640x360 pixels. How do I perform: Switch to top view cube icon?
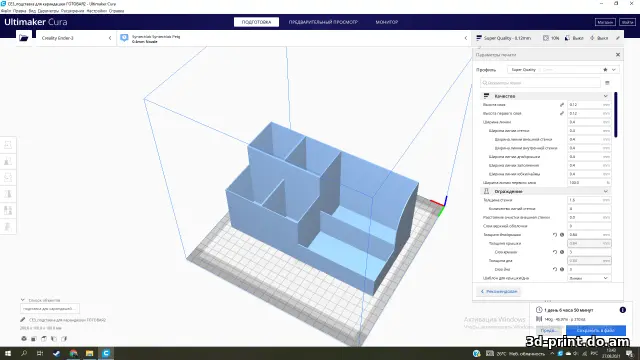tap(44, 339)
